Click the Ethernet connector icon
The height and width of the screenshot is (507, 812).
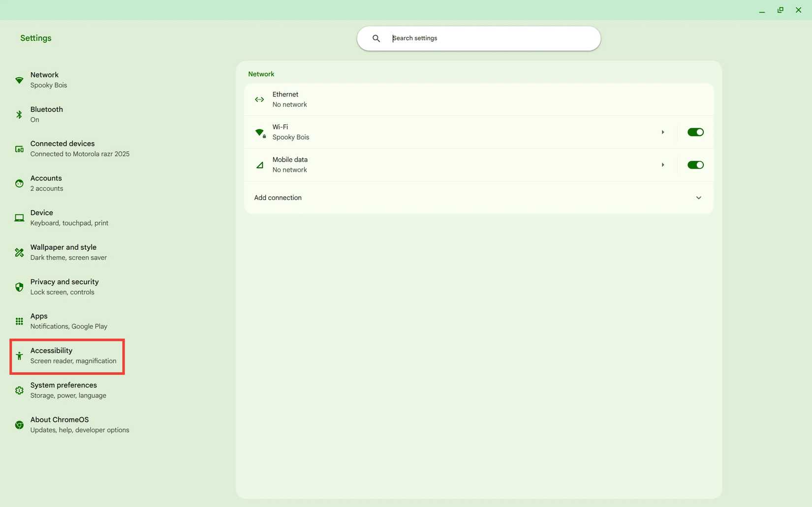(259, 99)
